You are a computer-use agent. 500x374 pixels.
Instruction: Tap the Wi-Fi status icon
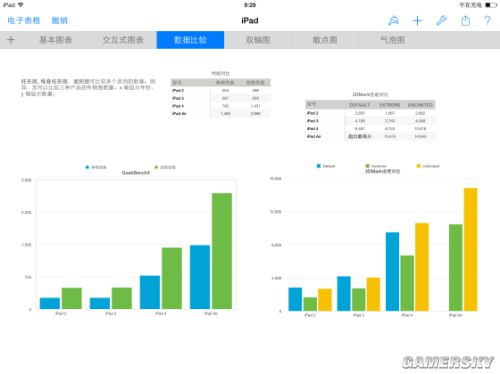[x=21, y=5]
